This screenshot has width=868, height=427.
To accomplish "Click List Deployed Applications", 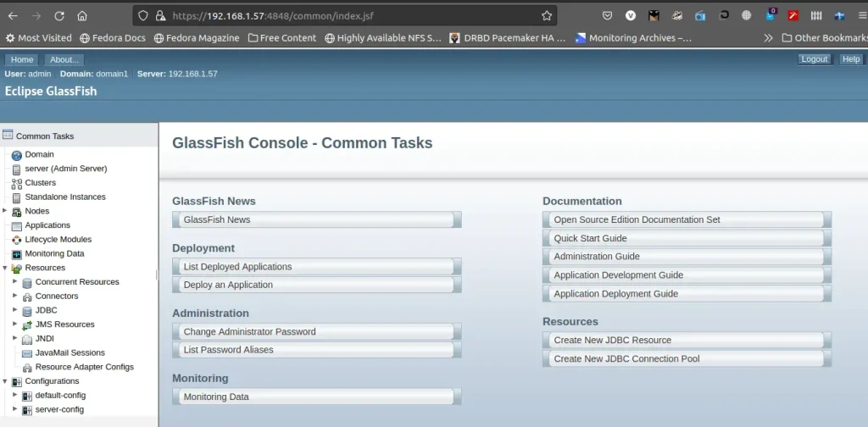I will 317,267.
